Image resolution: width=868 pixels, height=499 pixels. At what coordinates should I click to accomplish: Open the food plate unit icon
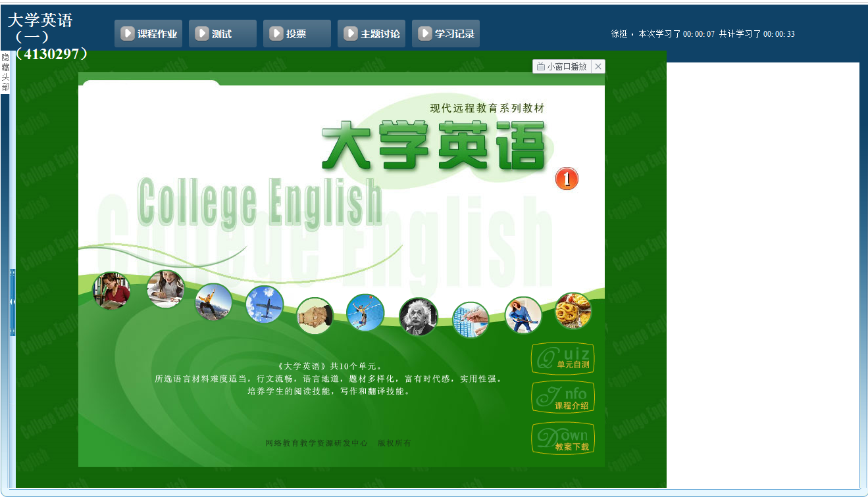pyautogui.click(x=573, y=311)
